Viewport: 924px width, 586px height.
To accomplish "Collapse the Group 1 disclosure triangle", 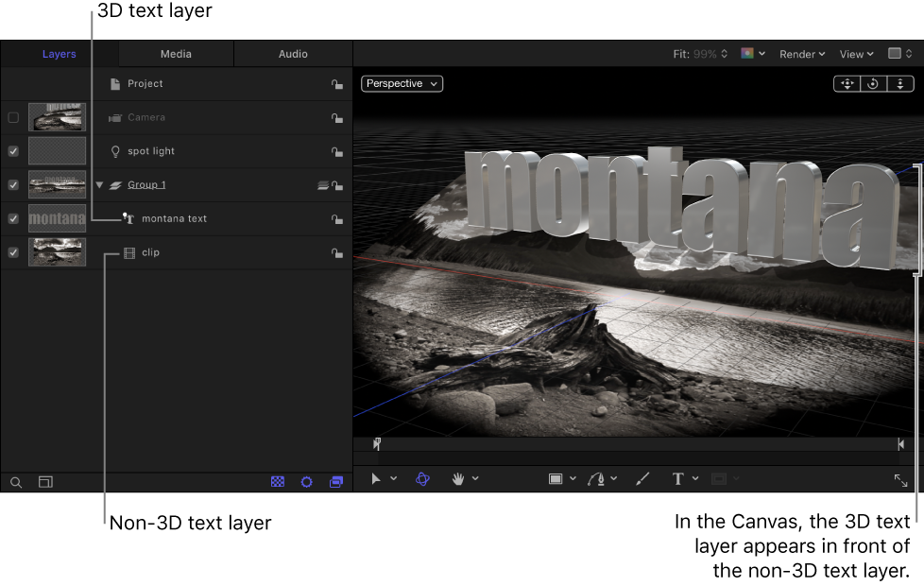I will tap(98, 184).
